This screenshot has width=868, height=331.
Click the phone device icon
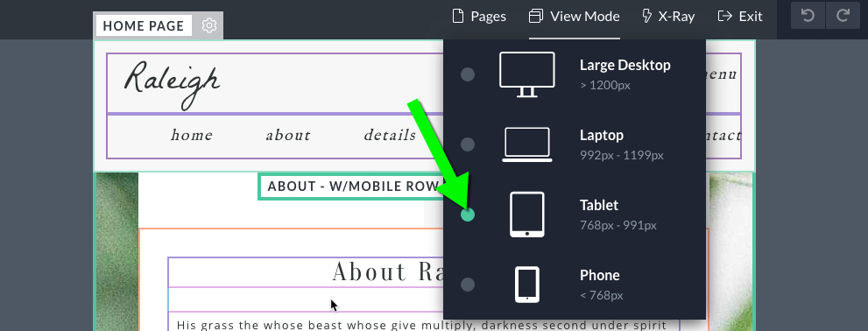(527, 285)
